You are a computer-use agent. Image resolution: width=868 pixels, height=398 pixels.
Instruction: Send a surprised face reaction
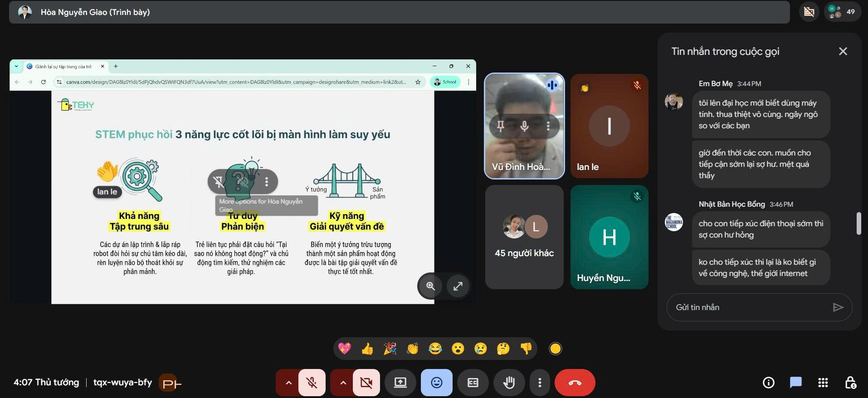tap(458, 349)
